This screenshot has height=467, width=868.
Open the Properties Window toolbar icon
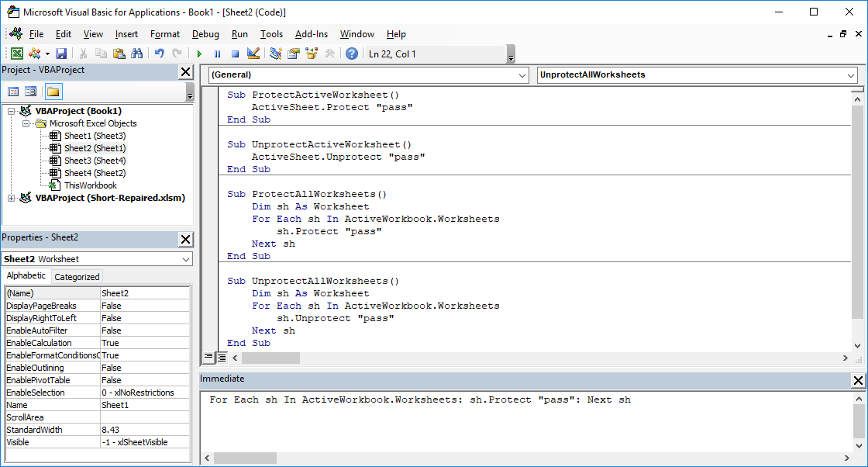[294, 54]
